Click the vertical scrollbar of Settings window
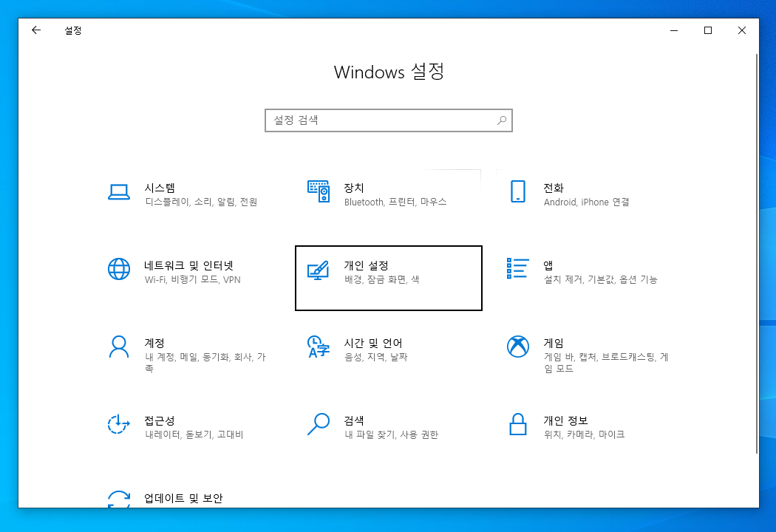The image size is (776, 532). [x=757, y=253]
